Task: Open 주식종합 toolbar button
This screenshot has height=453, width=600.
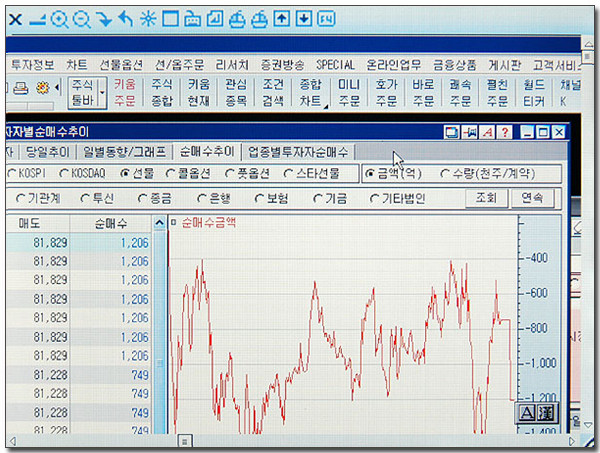Action: point(161,93)
